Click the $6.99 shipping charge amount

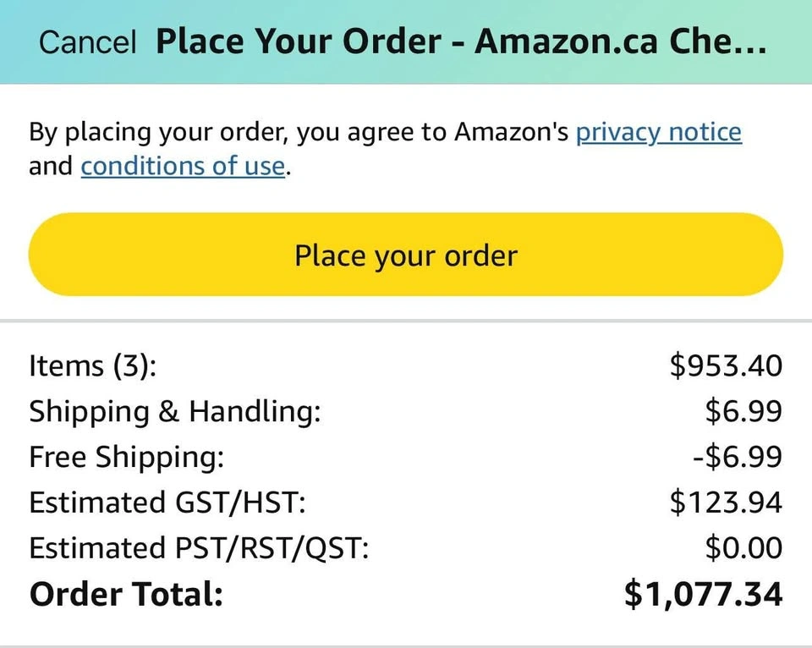click(x=743, y=411)
